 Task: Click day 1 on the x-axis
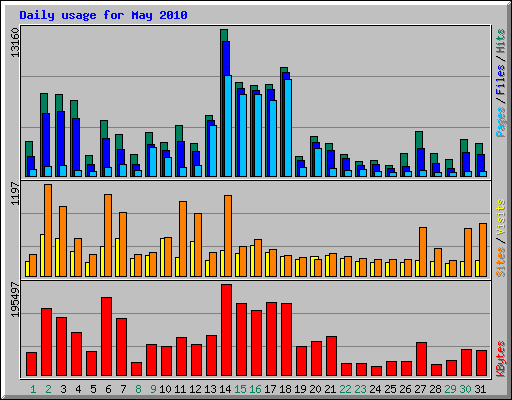(x=33, y=389)
